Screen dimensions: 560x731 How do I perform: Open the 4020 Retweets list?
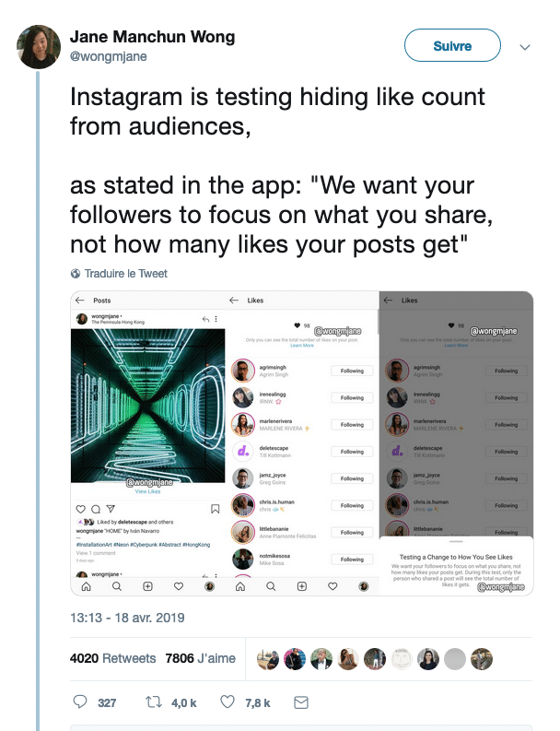click(112, 658)
